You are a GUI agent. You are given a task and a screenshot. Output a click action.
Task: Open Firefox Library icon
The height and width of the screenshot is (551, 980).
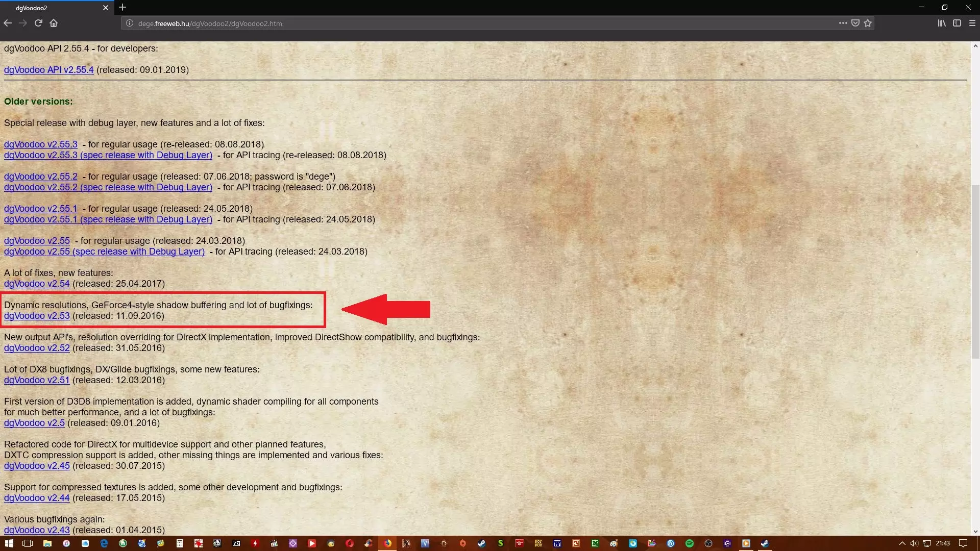point(941,23)
